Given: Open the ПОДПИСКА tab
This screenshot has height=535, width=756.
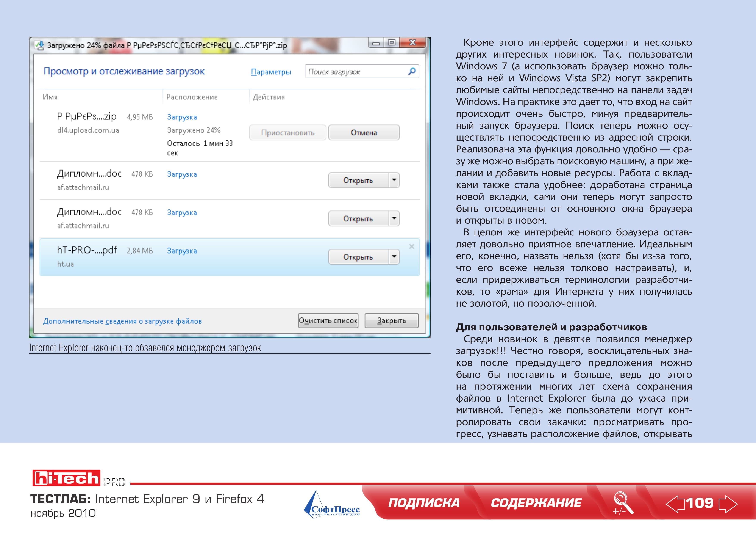Looking at the screenshot, I should tap(424, 503).
